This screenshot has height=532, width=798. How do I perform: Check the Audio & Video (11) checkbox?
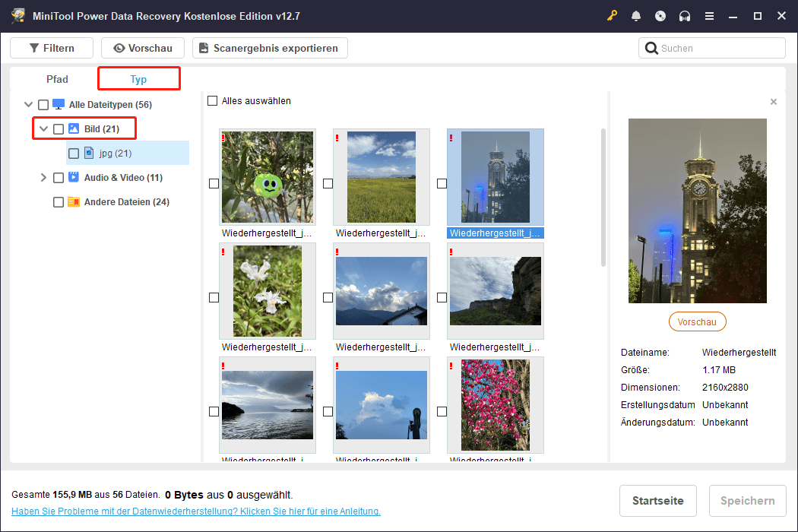point(59,178)
